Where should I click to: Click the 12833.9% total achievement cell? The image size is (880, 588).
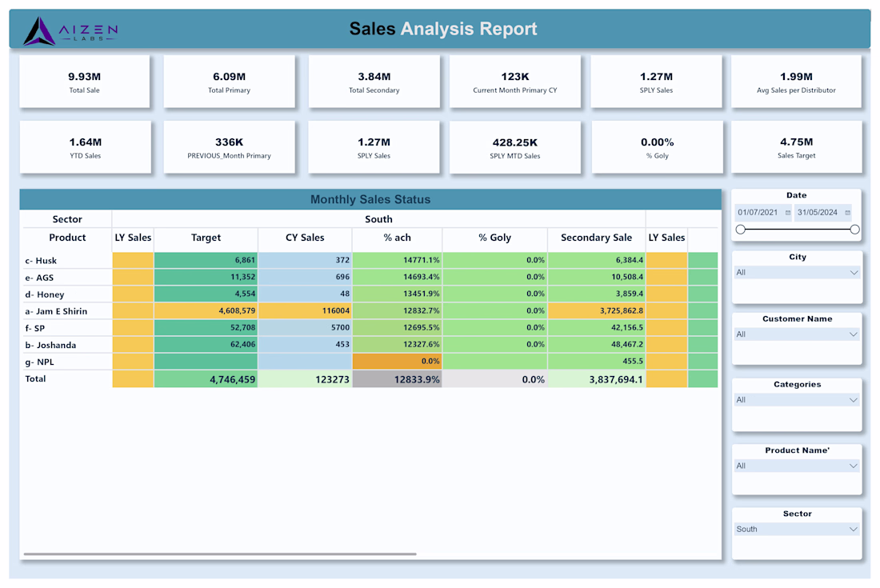tap(398, 379)
